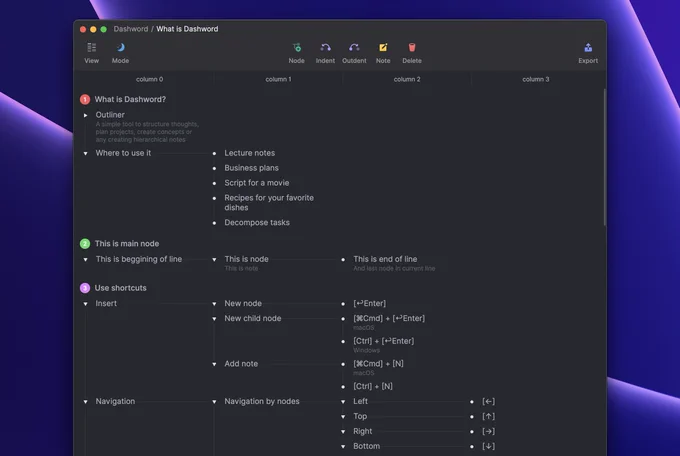
Task: Collapse the New node item
Action: [214, 304]
